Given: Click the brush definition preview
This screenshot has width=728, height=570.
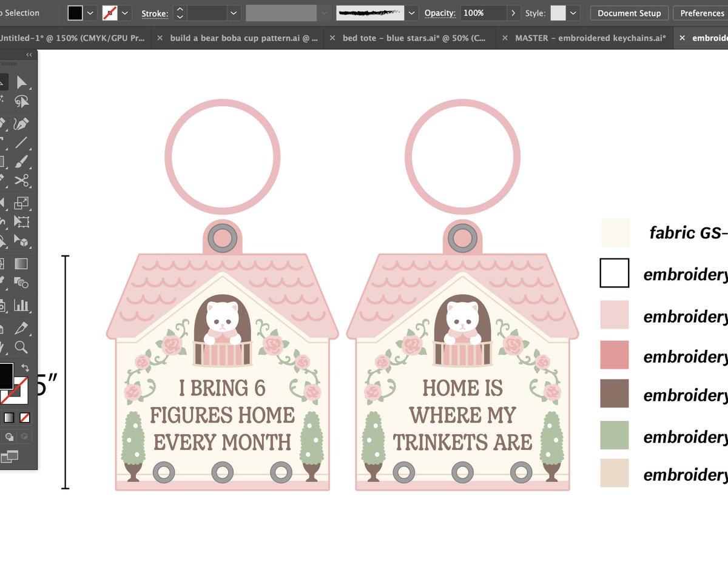Looking at the screenshot, I should pyautogui.click(x=371, y=13).
